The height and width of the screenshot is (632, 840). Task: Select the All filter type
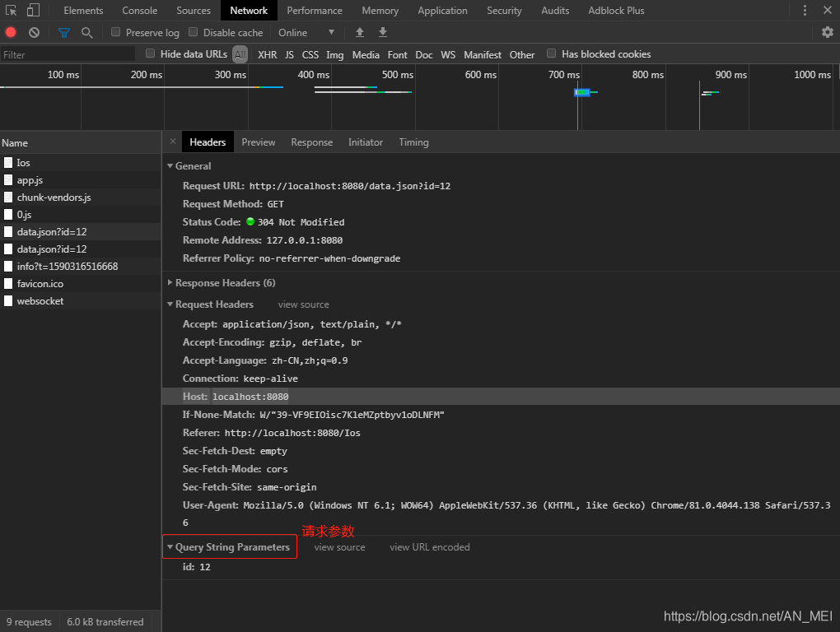point(240,54)
